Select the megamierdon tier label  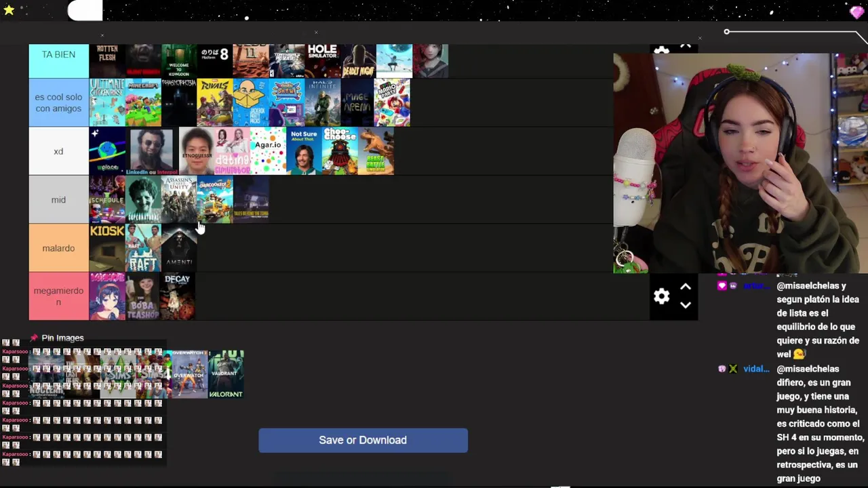pos(58,296)
